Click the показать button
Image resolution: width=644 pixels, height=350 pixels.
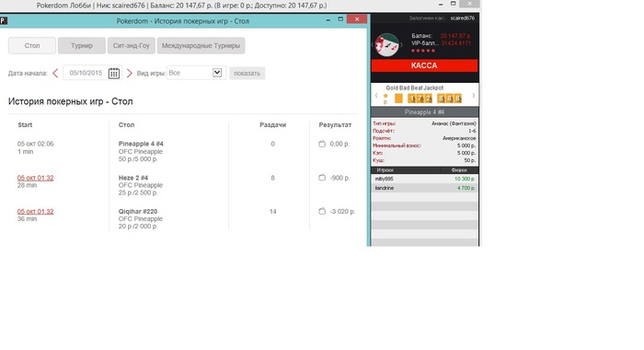[247, 73]
